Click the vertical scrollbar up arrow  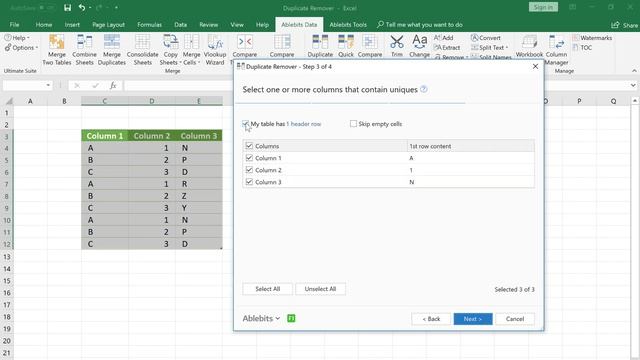point(635,100)
